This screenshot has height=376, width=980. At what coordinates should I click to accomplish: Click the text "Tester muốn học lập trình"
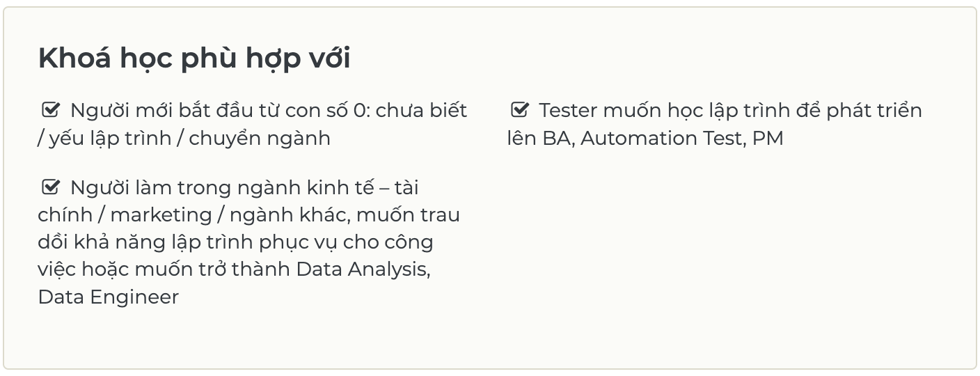click(651, 111)
